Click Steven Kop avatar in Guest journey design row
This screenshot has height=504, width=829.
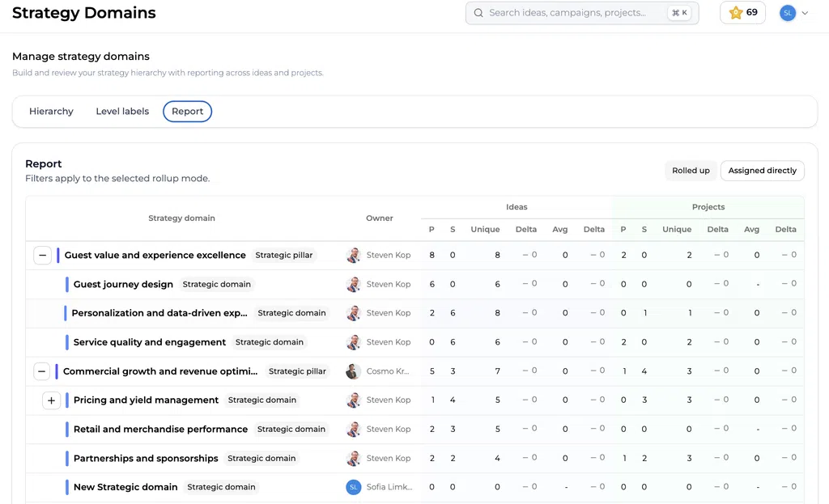pos(354,284)
